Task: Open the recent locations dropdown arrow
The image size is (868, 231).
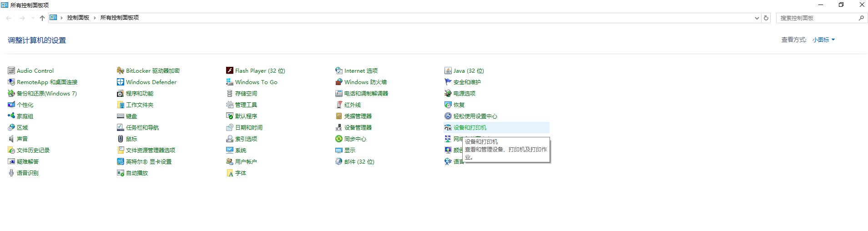Action: 33,18
